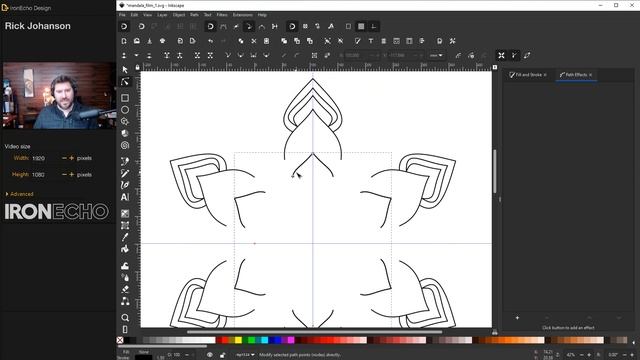Select the Spiral tool
Viewport: 640px width, 360px height.
(x=125, y=145)
